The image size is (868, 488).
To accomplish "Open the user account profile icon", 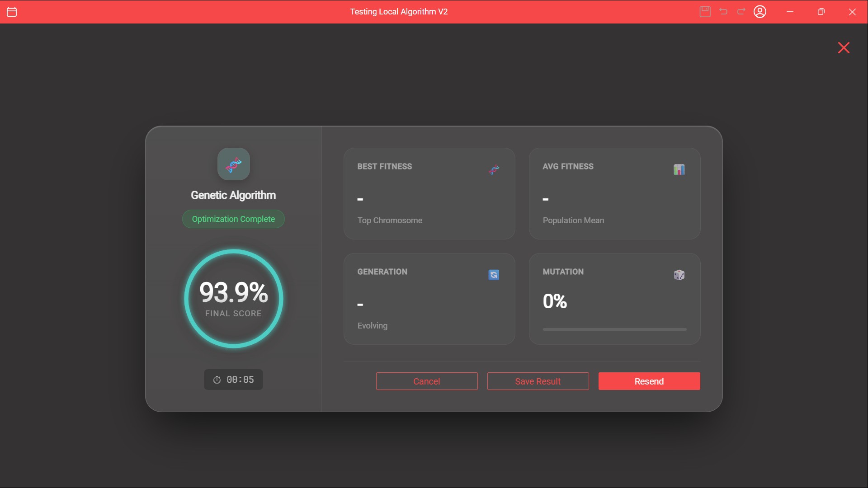I will point(760,12).
